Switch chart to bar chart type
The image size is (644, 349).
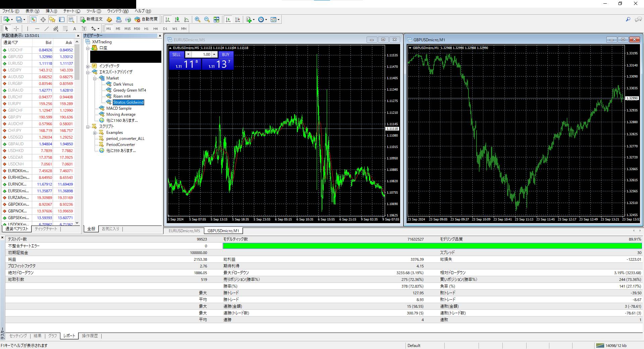[167, 19]
